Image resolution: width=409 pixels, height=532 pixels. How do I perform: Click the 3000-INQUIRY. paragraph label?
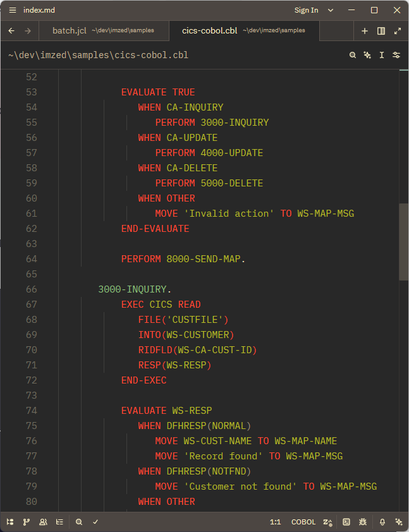coord(135,289)
